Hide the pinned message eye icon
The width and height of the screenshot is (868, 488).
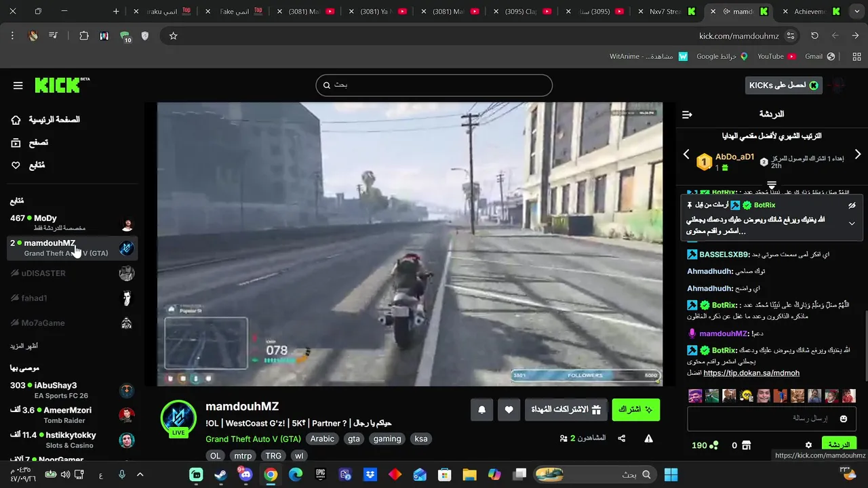852,205
